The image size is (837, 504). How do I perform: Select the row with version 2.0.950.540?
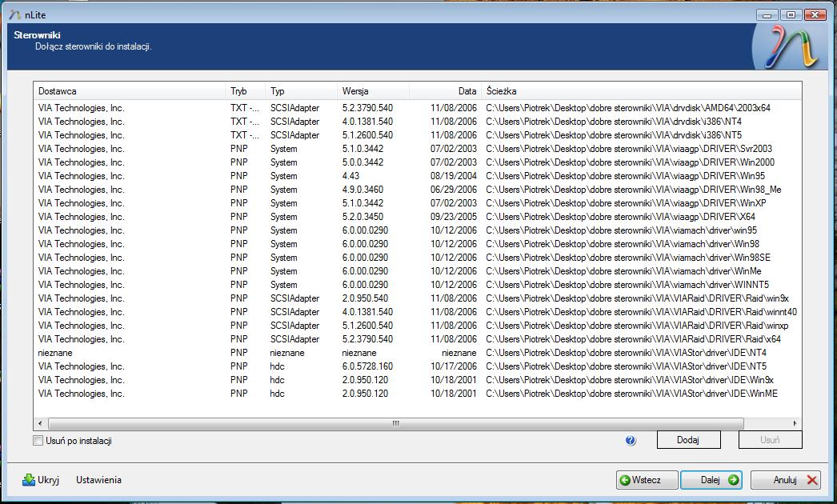tap(418, 298)
